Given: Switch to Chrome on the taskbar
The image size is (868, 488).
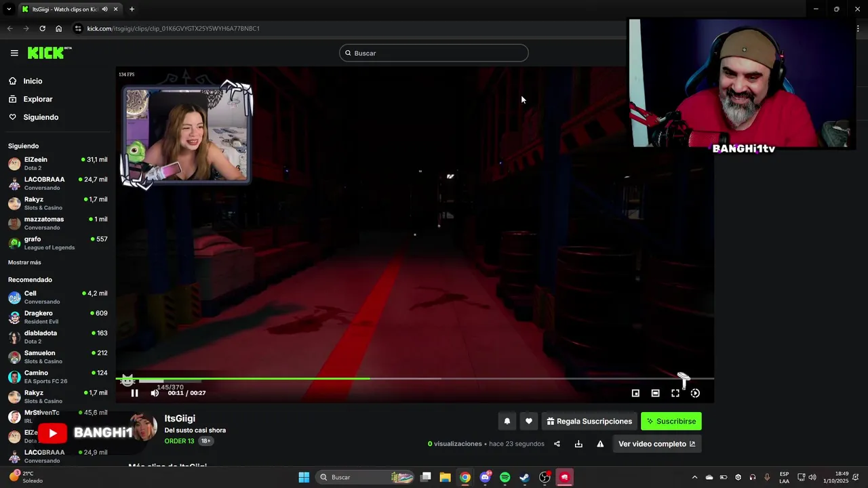Looking at the screenshot, I should click(x=465, y=477).
